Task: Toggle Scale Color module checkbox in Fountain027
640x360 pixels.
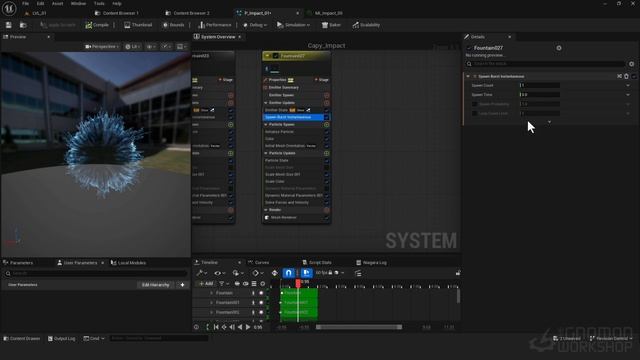Action: (x=327, y=181)
